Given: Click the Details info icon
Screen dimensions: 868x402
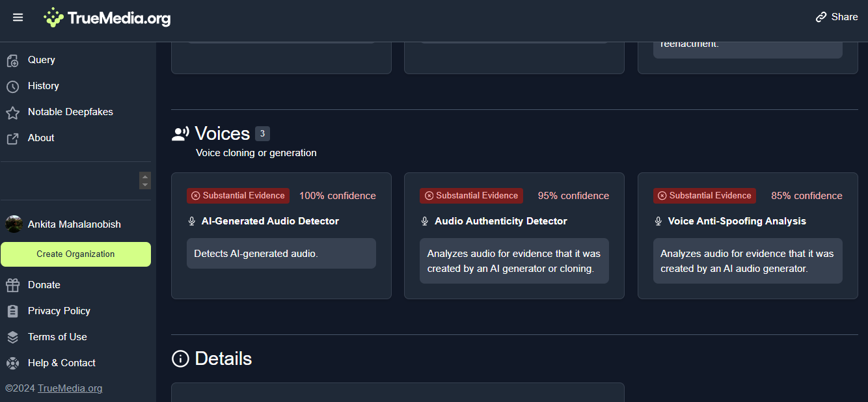Looking at the screenshot, I should 180,358.
